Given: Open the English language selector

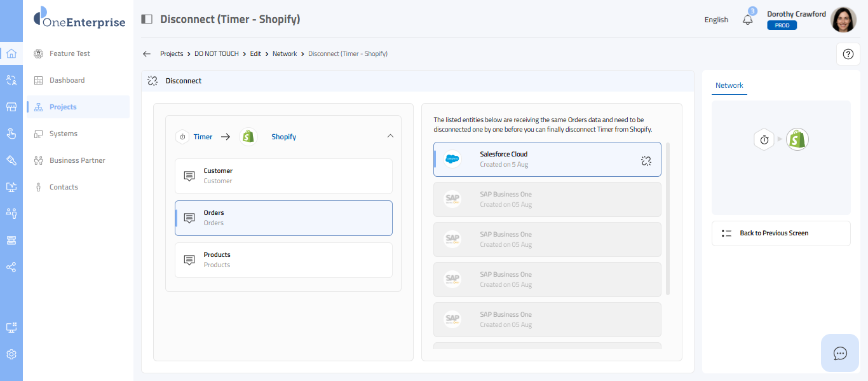Looking at the screenshot, I should (x=716, y=20).
